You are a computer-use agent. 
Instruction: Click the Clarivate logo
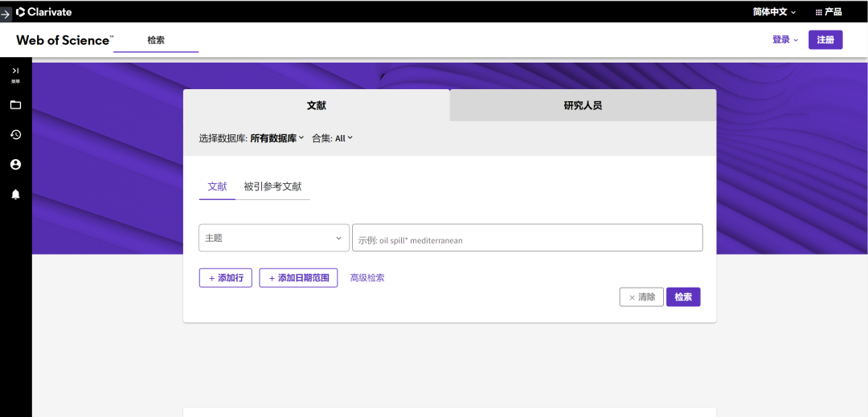click(43, 11)
